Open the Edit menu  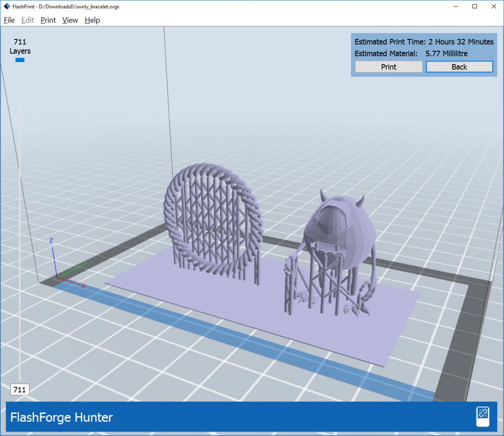[28, 20]
